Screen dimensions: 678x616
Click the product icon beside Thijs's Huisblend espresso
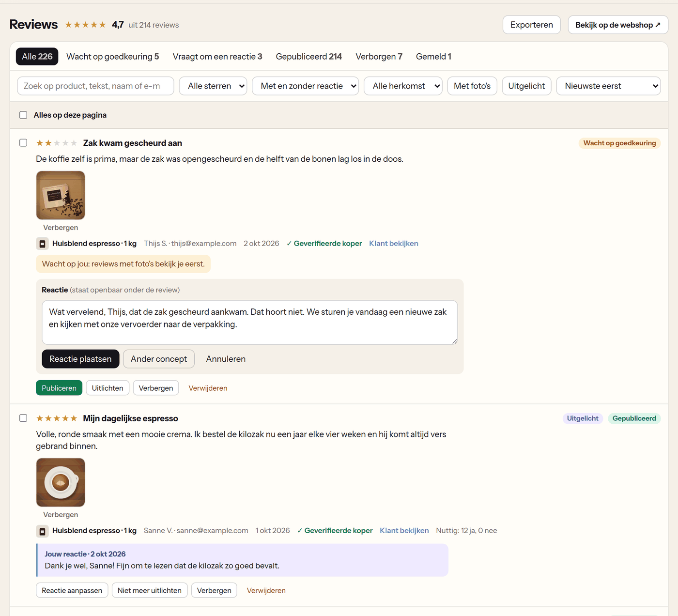[x=42, y=244]
